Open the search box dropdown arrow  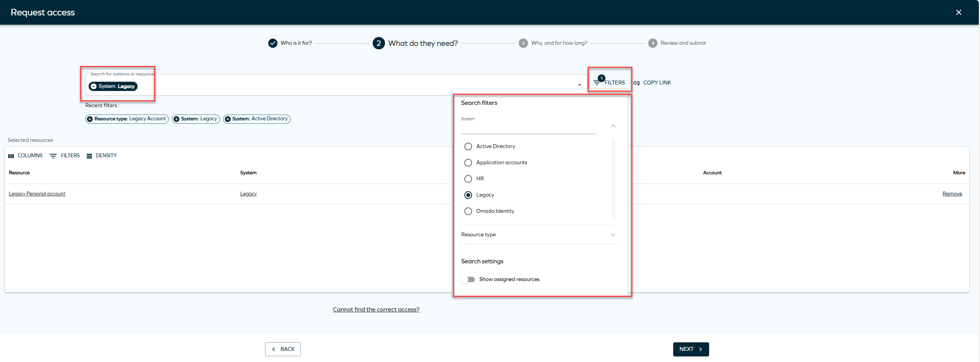[579, 85]
